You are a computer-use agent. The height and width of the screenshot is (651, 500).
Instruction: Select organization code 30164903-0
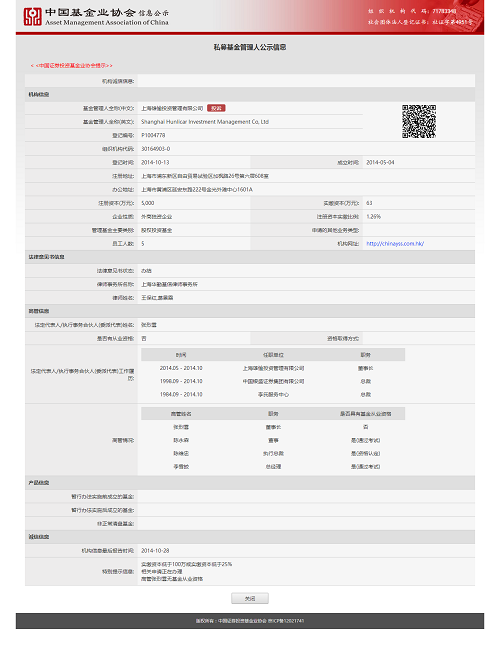(155, 149)
